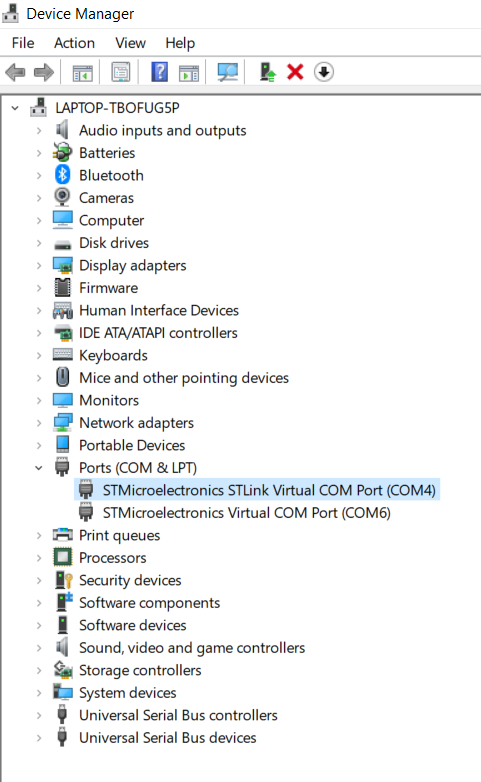481x782 pixels.
Task: Expand the Network adapters category
Action: point(39,423)
